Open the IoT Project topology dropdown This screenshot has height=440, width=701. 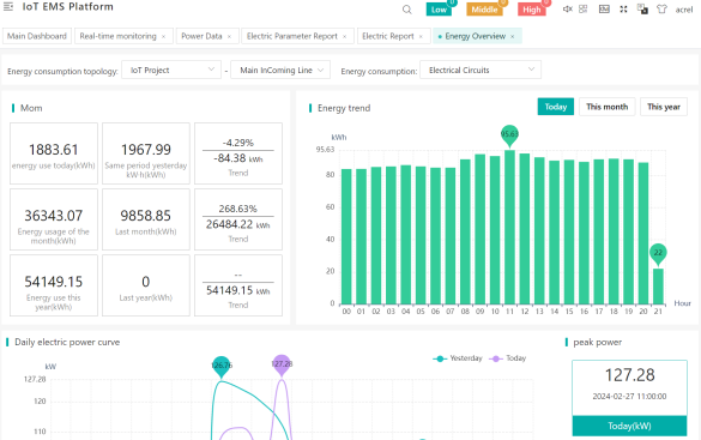point(171,70)
